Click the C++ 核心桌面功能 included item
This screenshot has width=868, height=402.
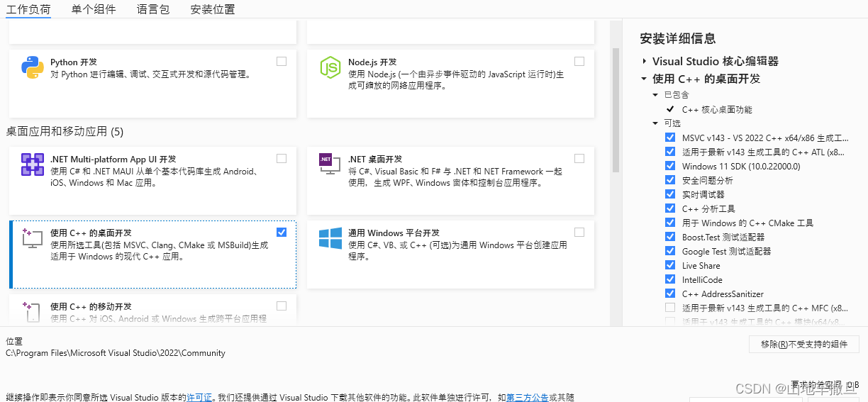click(x=717, y=110)
